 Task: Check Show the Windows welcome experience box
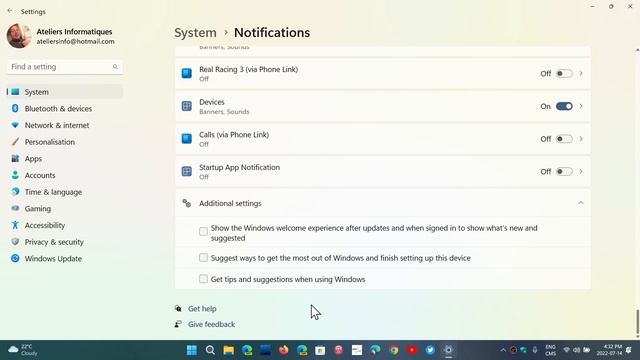203,231
